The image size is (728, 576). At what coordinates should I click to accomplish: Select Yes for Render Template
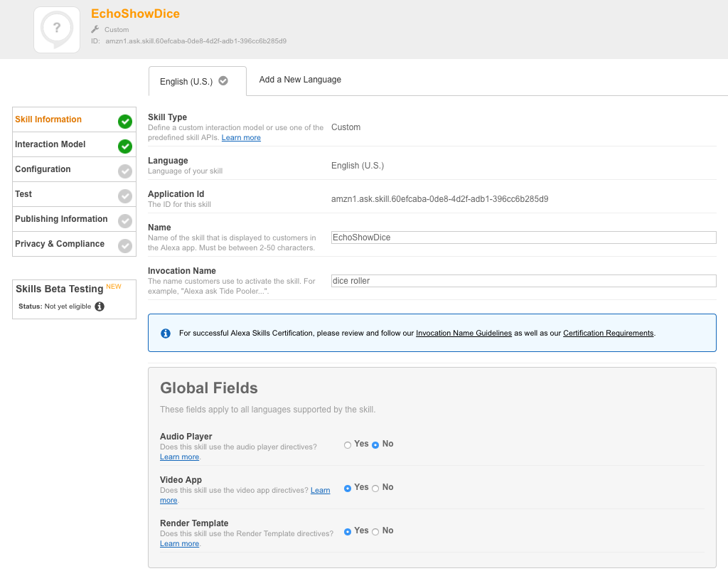pyautogui.click(x=347, y=532)
